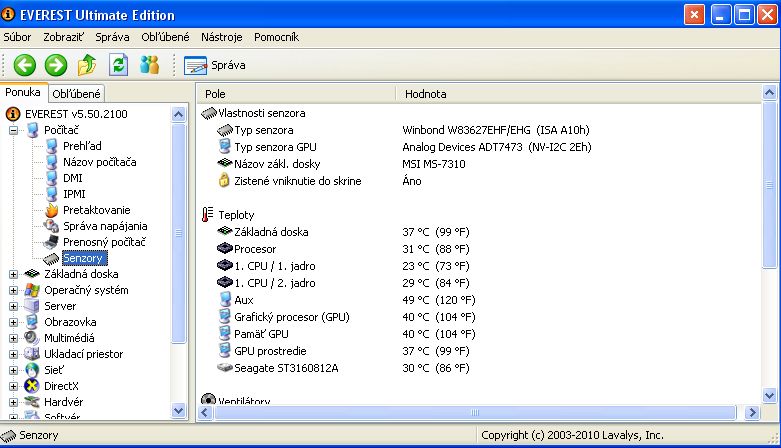This screenshot has height=448, width=781.
Task: Click the Pretaktovanie flame icon
Action: point(51,210)
